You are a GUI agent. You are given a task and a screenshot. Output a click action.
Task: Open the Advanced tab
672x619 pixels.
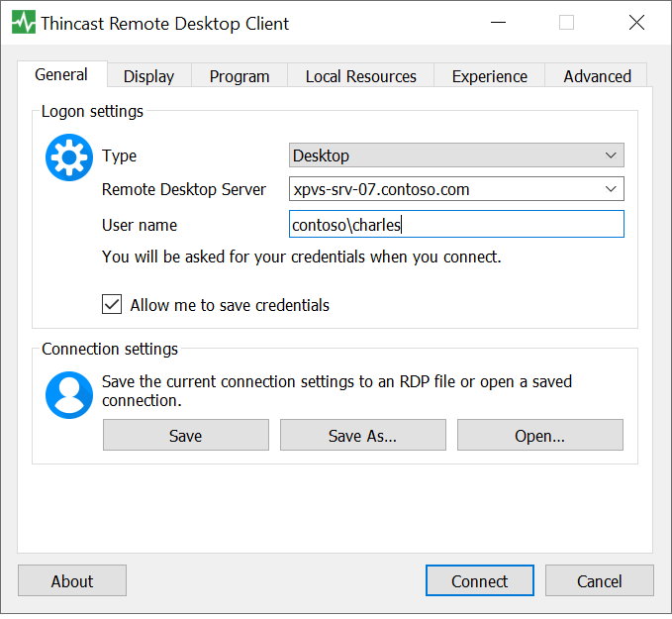click(x=597, y=76)
